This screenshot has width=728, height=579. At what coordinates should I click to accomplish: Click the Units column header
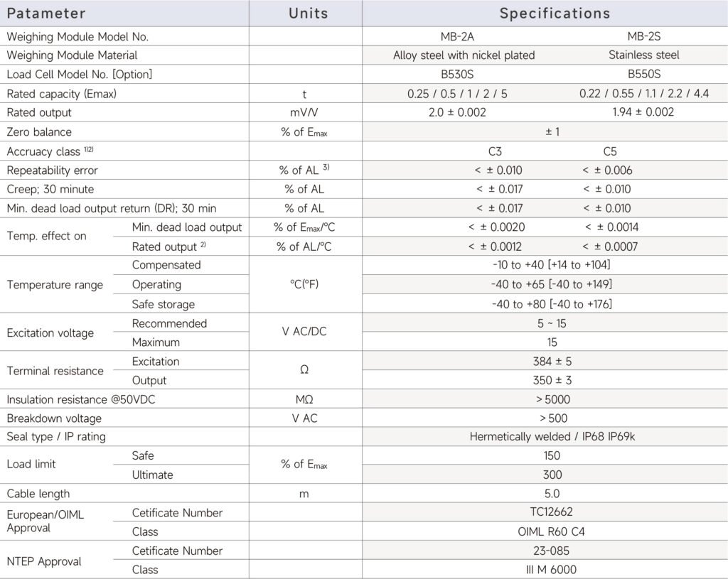(x=309, y=13)
